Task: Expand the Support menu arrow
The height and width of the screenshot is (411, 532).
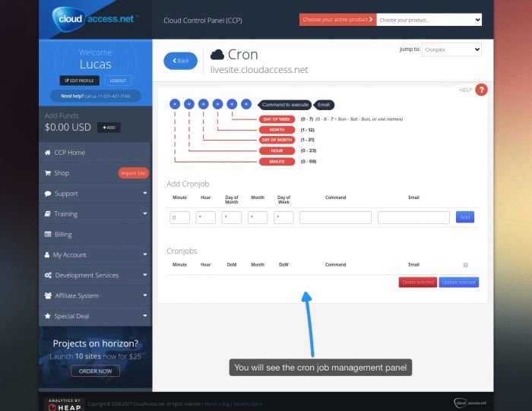Action: point(145,193)
